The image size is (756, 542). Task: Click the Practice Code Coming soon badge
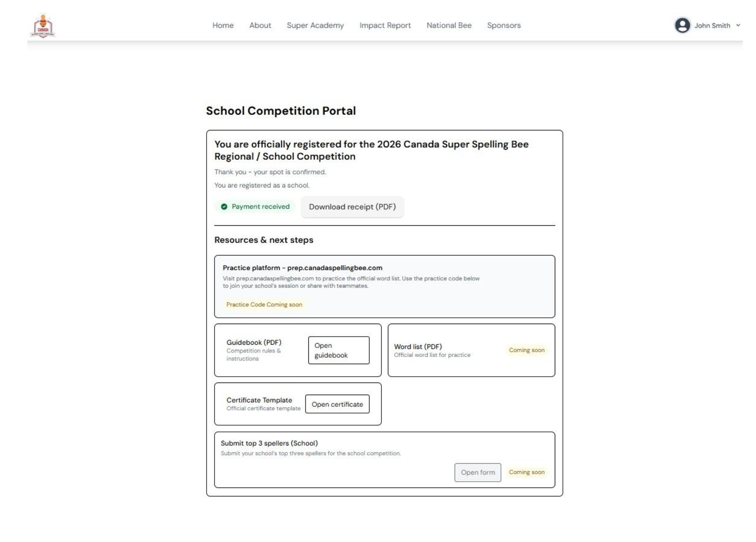(x=264, y=305)
